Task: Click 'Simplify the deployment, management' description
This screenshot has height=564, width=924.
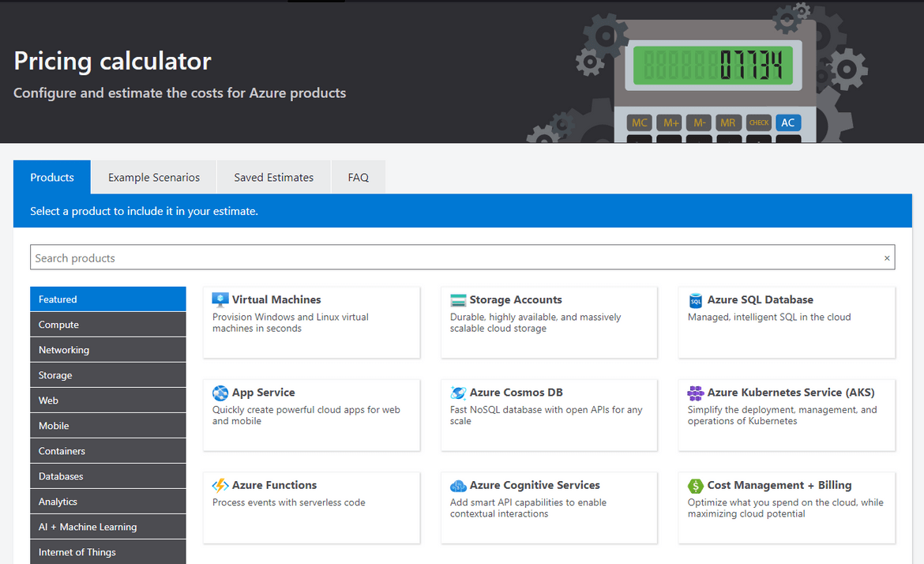Action: pyautogui.click(x=782, y=415)
